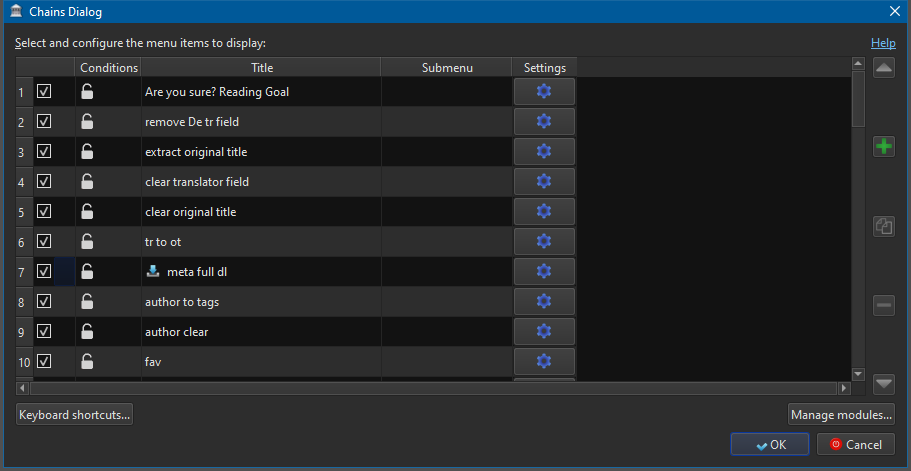Select the 'tr to ot' title cell

pyautogui.click(x=261, y=242)
